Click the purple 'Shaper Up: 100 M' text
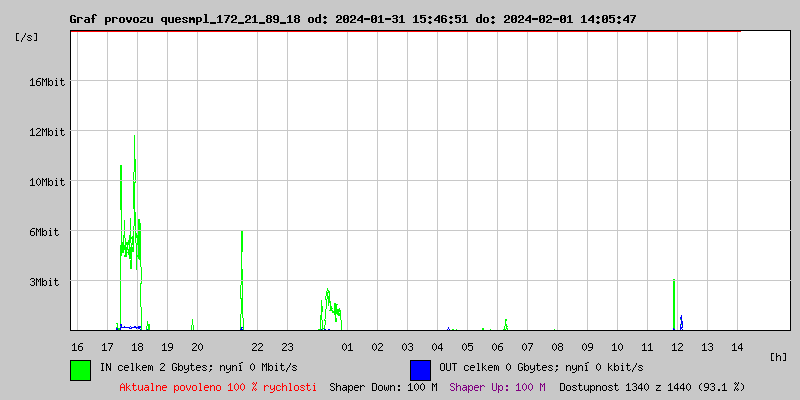Screen dimensions: 800x400 tap(497, 386)
